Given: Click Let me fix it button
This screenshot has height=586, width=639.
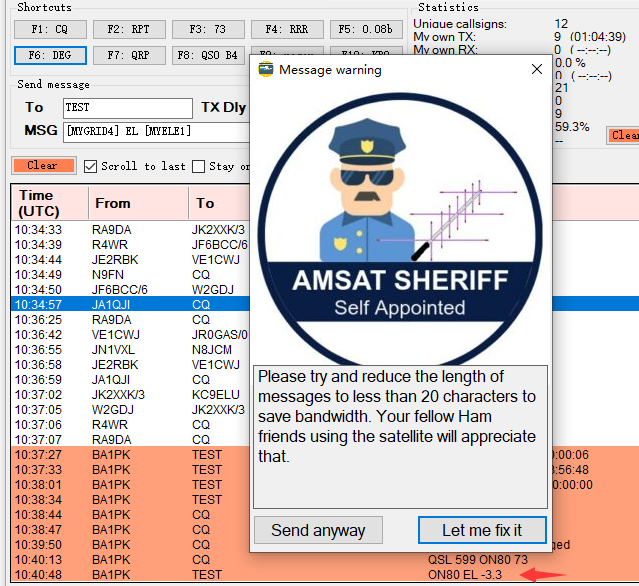Looking at the screenshot, I should tap(482, 530).
